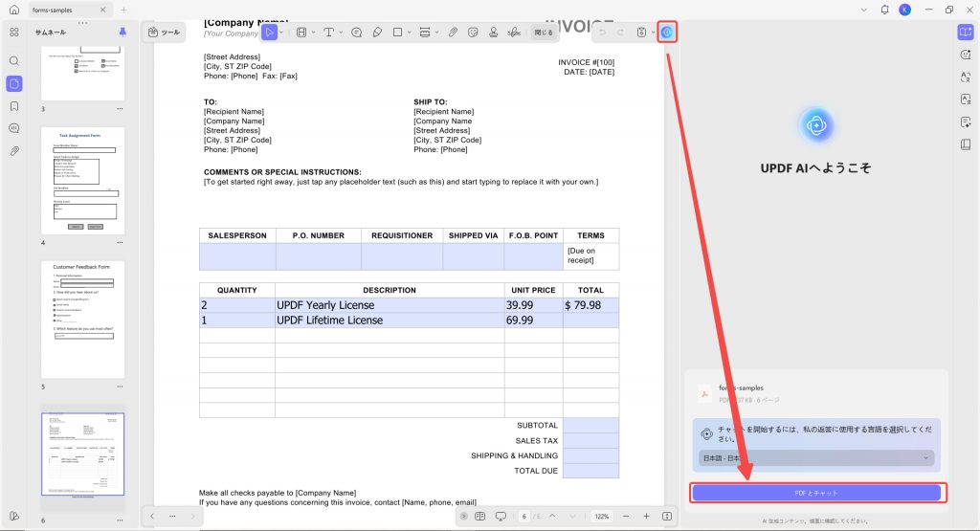Open the bottom-most right sidebar book icon

(966, 144)
